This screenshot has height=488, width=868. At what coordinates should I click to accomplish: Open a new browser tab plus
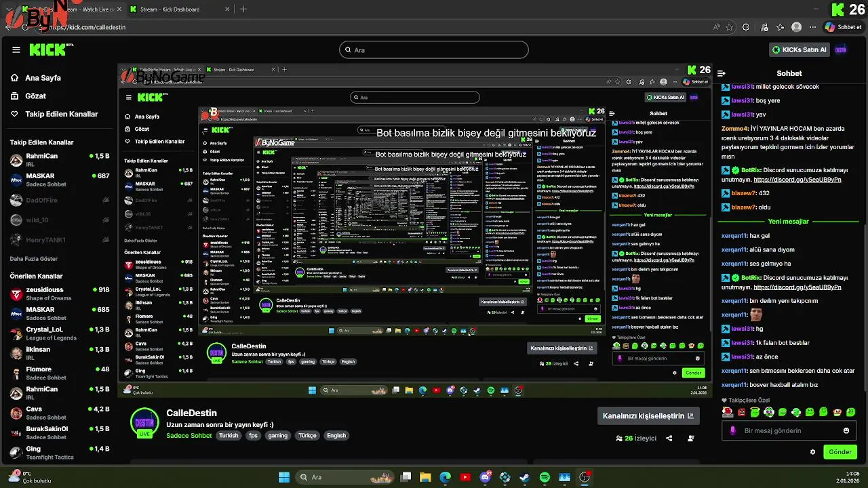click(243, 9)
